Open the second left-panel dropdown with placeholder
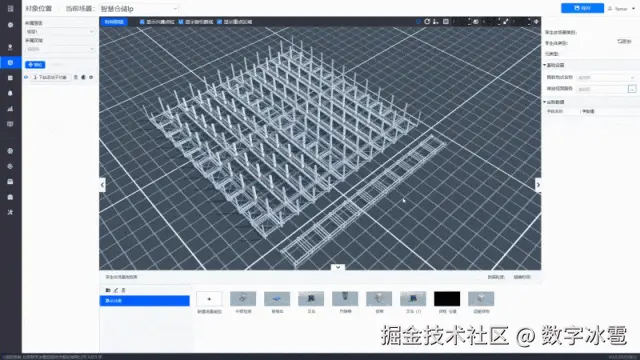 60,49
